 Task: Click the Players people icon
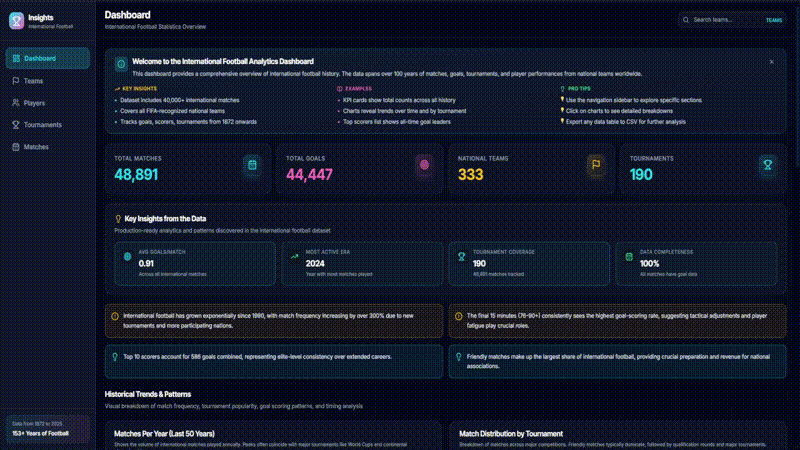(x=16, y=103)
